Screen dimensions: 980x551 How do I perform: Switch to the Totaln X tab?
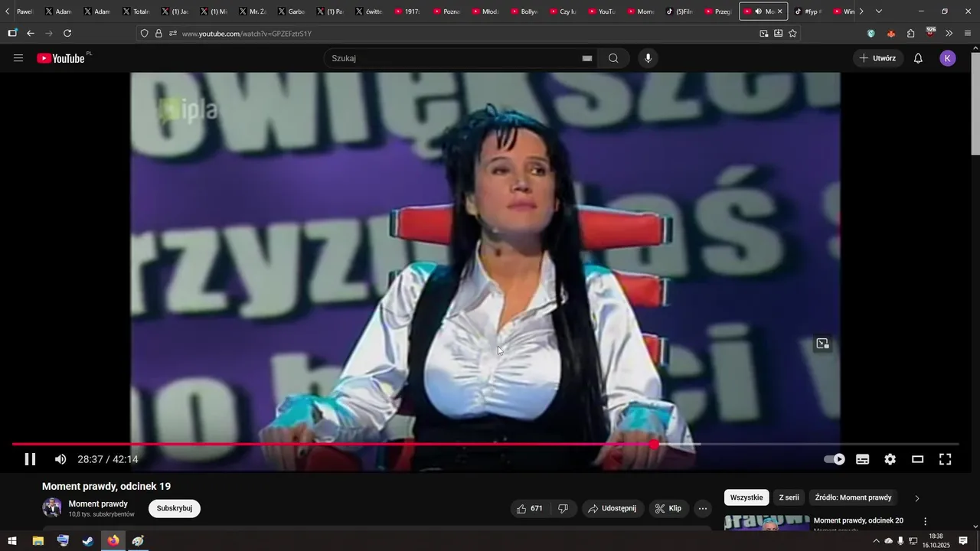click(136, 11)
